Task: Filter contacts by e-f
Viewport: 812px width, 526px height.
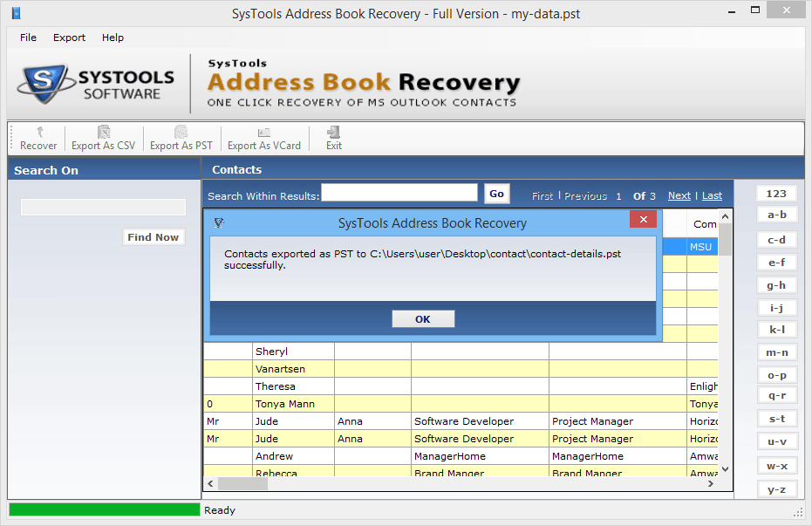Action: pyautogui.click(x=776, y=263)
